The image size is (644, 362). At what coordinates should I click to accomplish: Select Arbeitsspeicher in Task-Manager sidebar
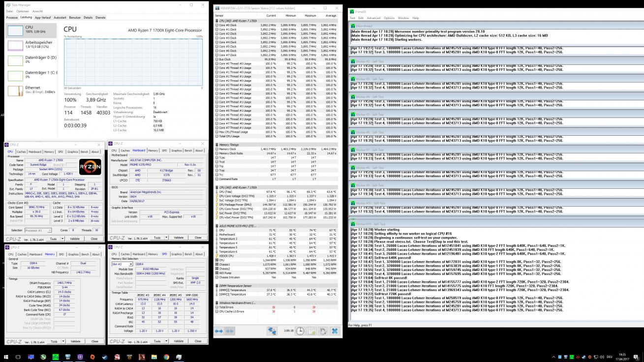31,45
